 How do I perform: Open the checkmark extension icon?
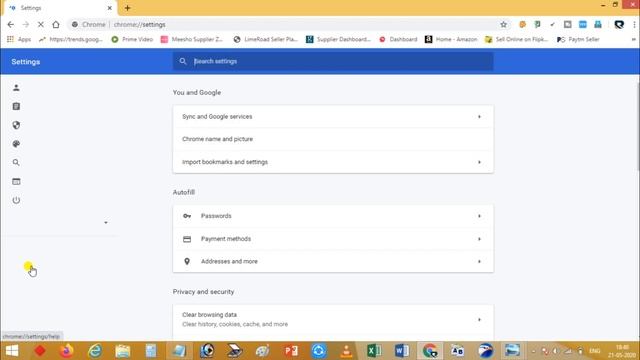552,24
